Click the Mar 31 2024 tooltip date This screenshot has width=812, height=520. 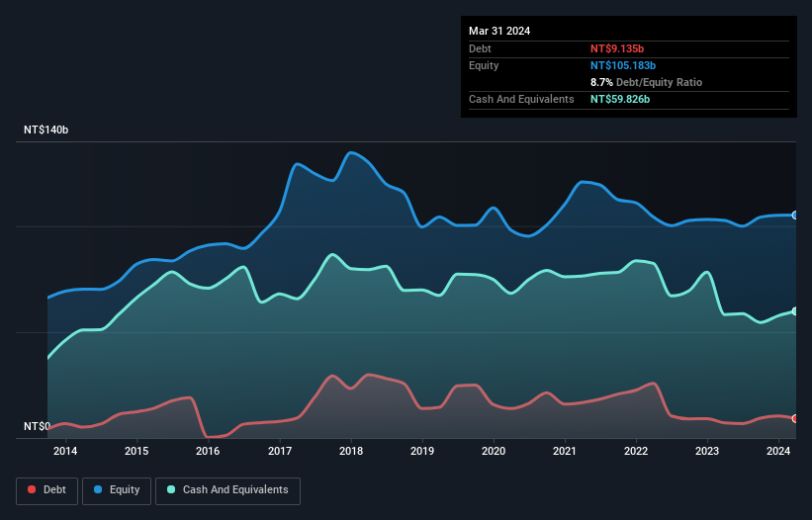(x=499, y=31)
